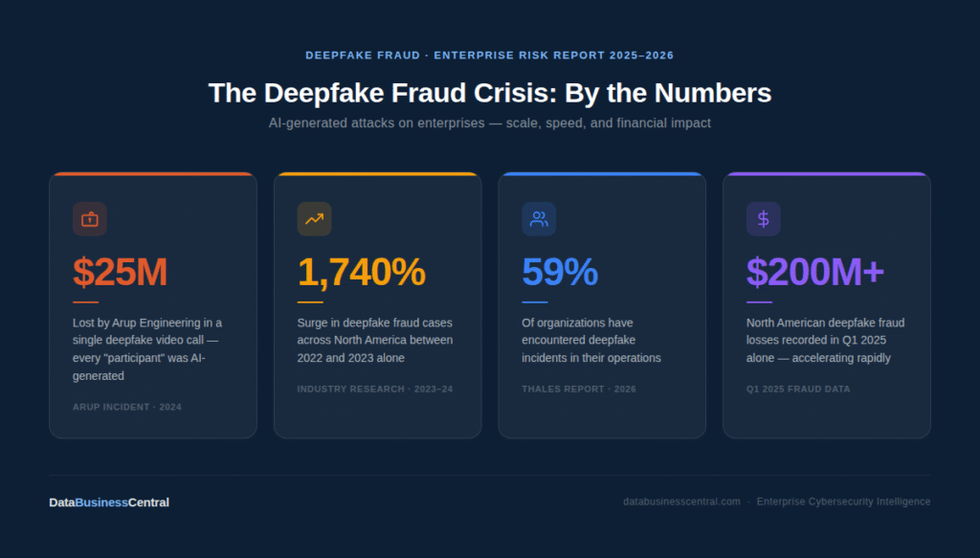Click the trending-up arrow icon

(314, 219)
